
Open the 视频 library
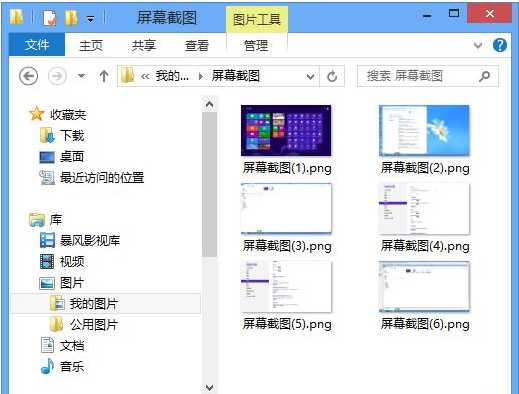(72, 262)
